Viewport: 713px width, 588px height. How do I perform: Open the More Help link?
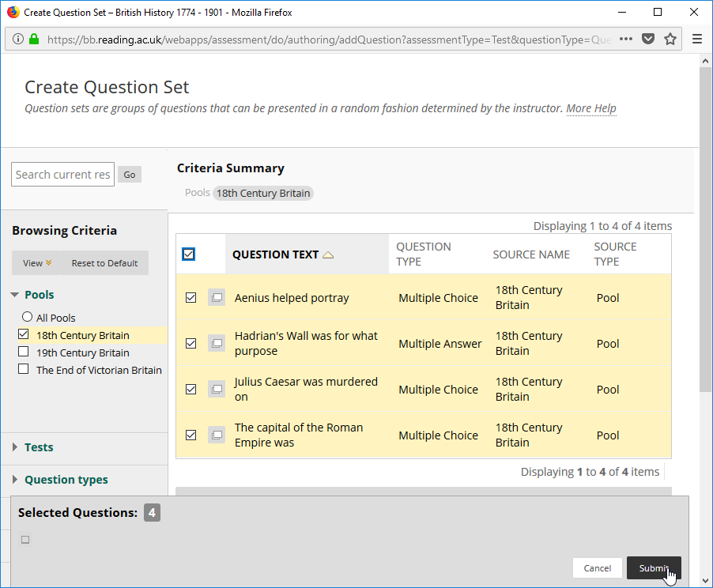tap(591, 108)
